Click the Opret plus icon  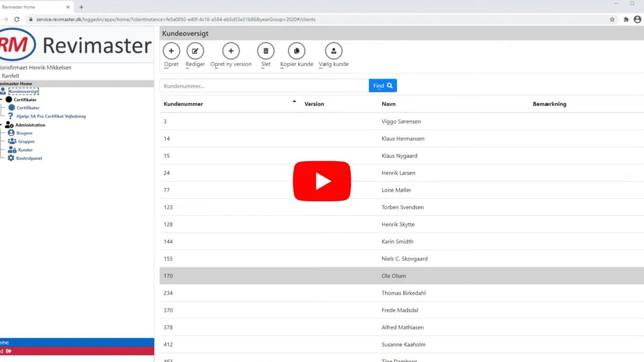click(x=171, y=51)
